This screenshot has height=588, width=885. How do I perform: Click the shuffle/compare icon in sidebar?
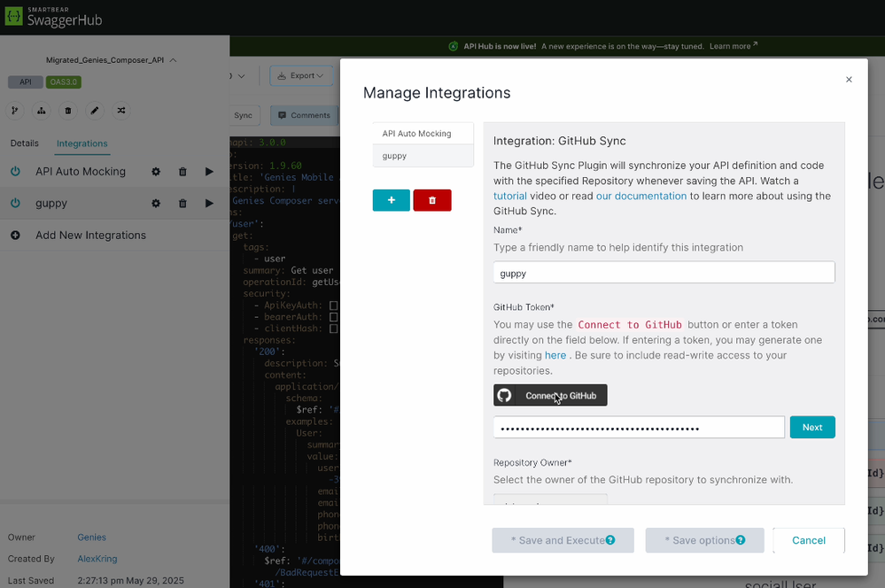click(x=120, y=111)
